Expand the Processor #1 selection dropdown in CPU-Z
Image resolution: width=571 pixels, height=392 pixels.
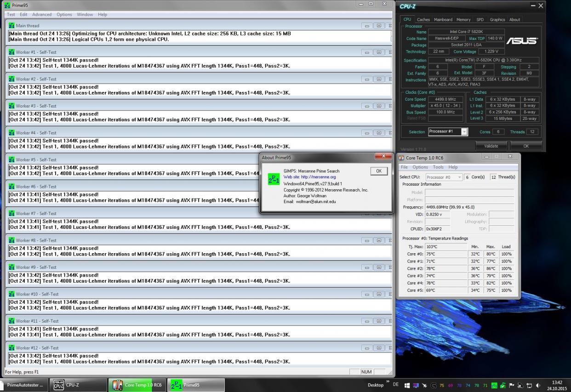[x=464, y=132]
